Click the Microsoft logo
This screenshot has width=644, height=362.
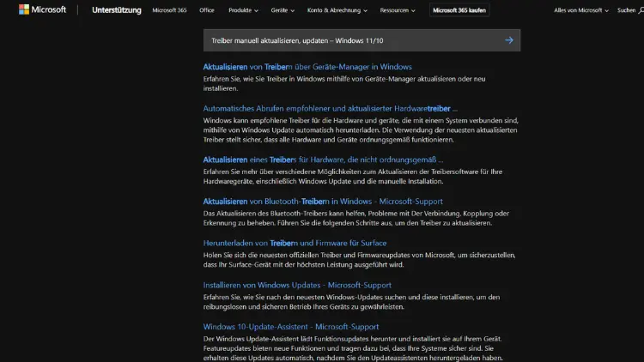click(42, 9)
